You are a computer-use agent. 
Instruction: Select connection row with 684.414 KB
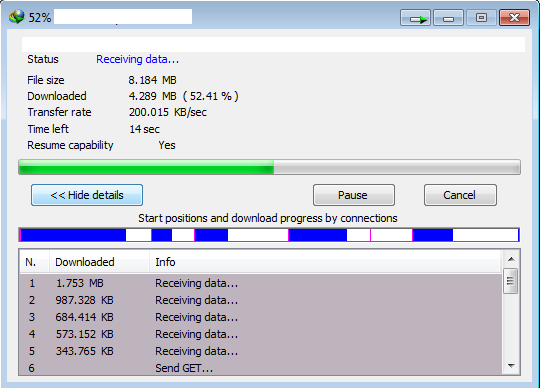[260, 317]
